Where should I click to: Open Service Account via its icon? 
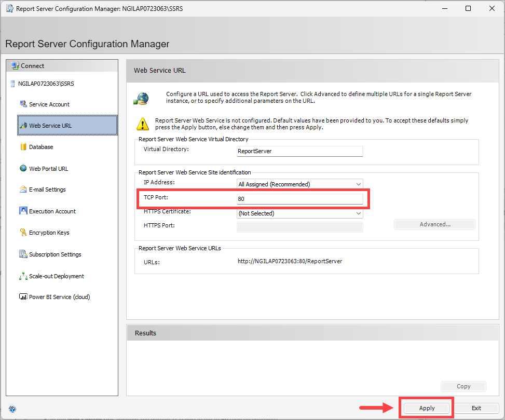tap(23, 104)
